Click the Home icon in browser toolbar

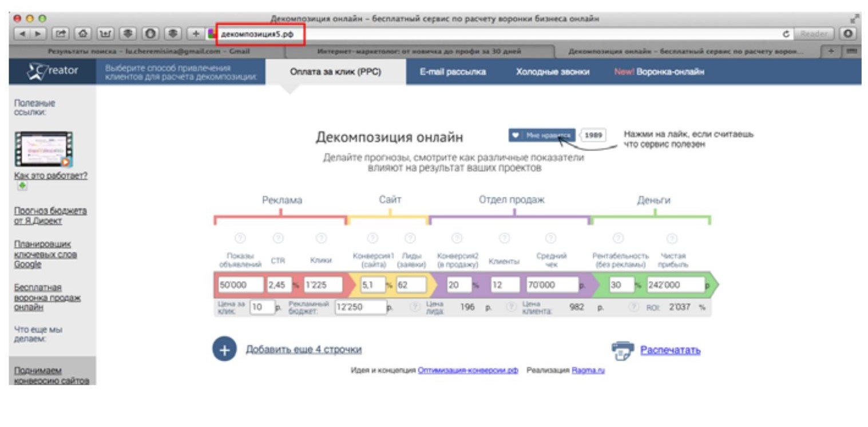(x=84, y=34)
